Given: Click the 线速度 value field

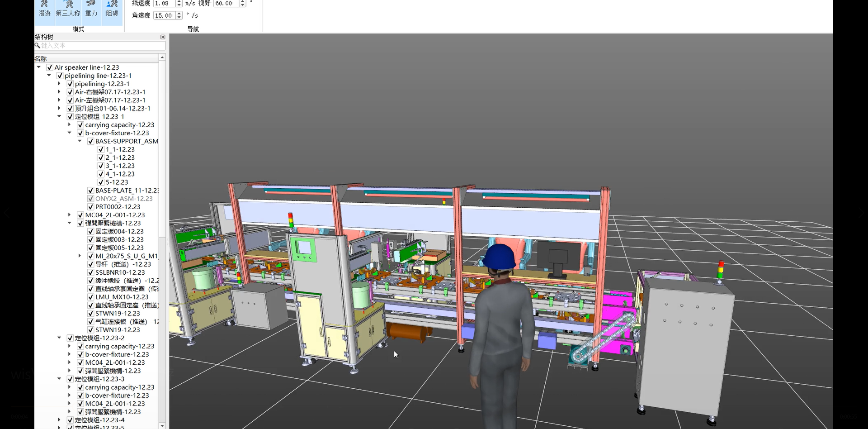Looking at the screenshot, I should click(x=165, y=3).
